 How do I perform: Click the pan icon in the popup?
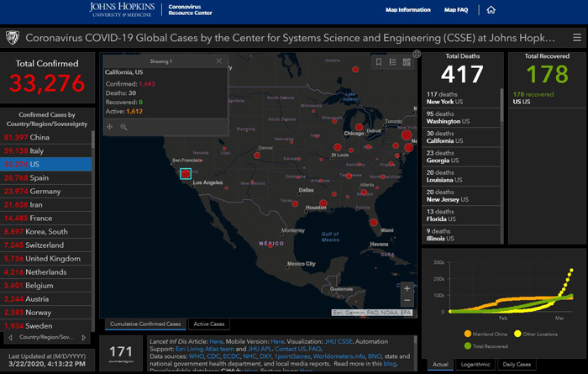tap(109, 127)
